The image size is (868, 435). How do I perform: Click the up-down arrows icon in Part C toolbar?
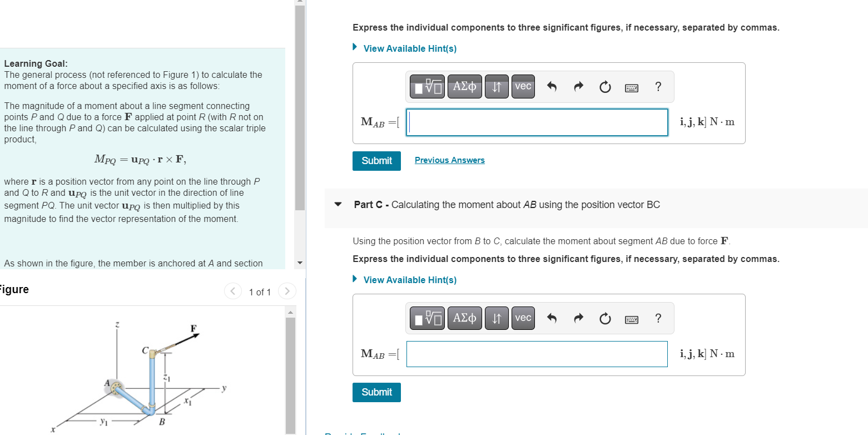[497, 318]
